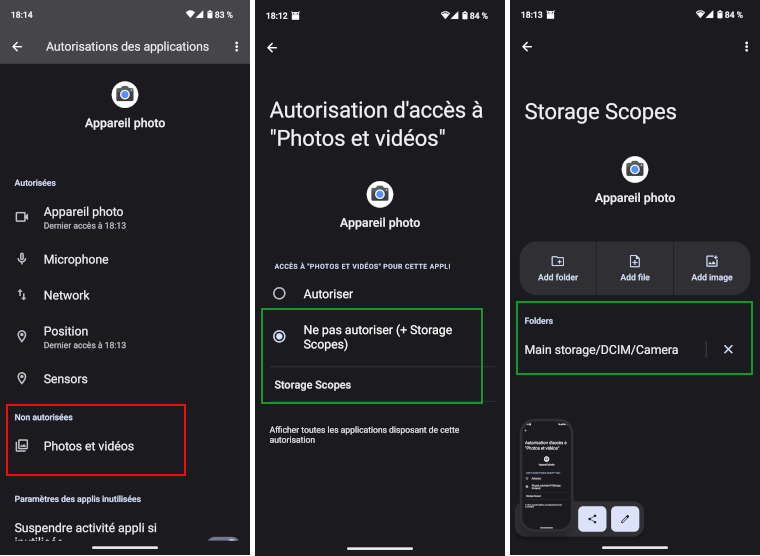Viewport: 760px width, 556px height.
Task: Select Ne pas autoriser (+ Storage Scopes) option
Action: (380, 337)
